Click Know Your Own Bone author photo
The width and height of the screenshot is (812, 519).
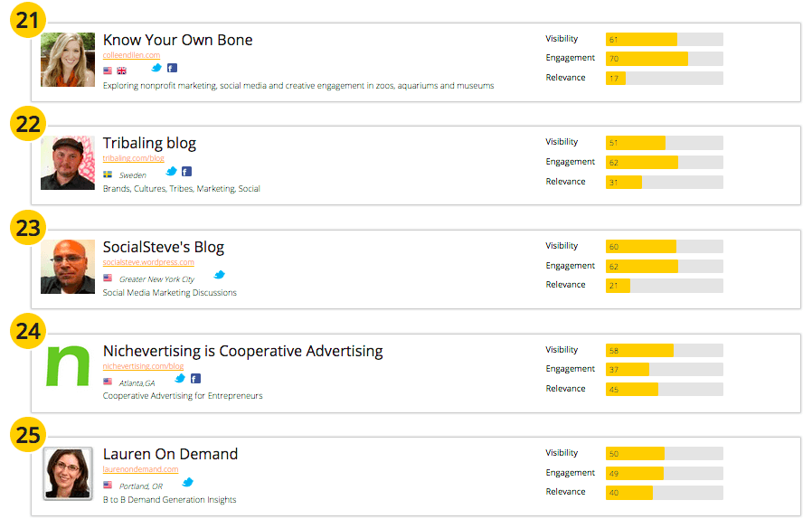pos(68,60)
